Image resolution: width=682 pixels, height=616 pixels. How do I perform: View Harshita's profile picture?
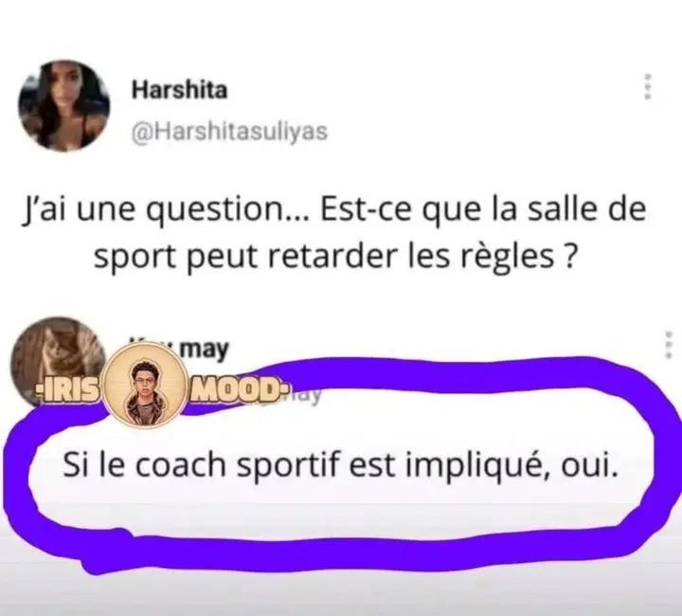pos(63,106)
